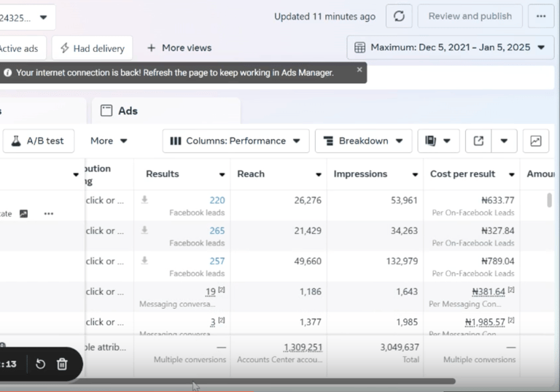Click the info icon in connection banner
This screenshot has width=560, height=392.
coord(7,73)
